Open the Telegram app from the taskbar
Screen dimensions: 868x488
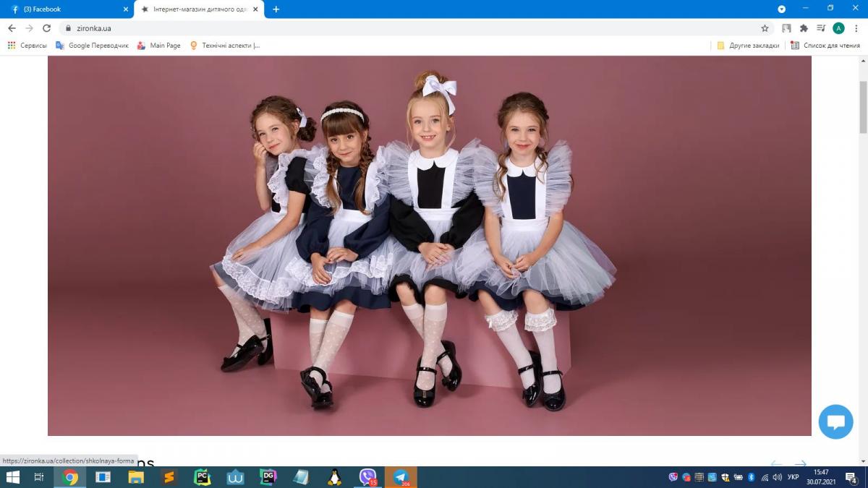click(400, 477)
